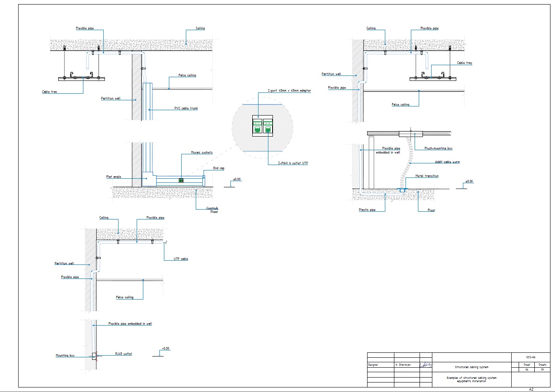Select the "Metal transition" label
This screenshot has width=555, height=392.
[427, 176]
